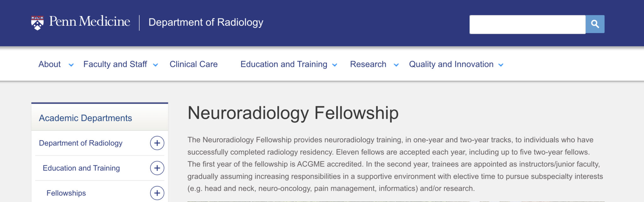Select About from the navigation menu

49,64
